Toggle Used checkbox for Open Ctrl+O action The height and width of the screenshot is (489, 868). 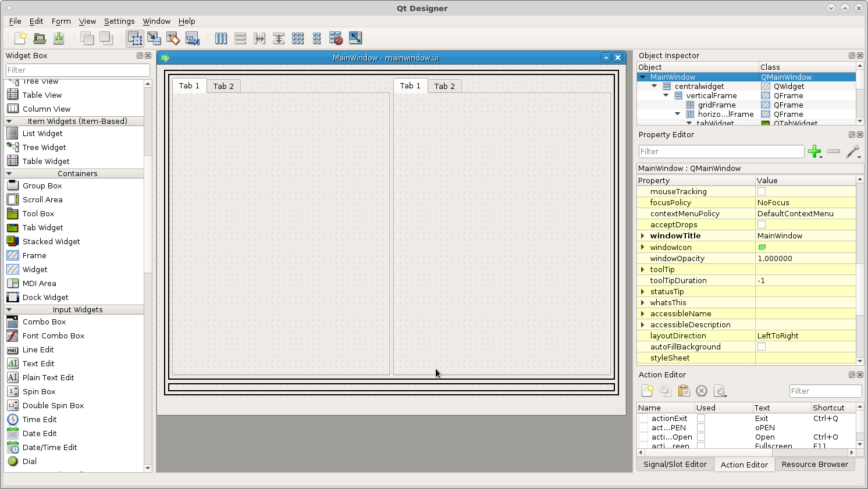click(x=701, y=437)
